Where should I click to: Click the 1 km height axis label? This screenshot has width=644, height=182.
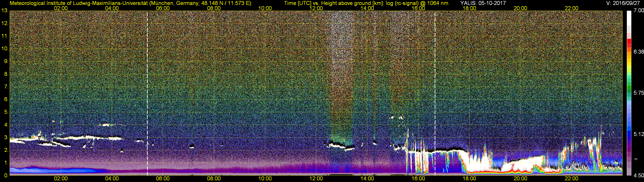pos(6,163)
